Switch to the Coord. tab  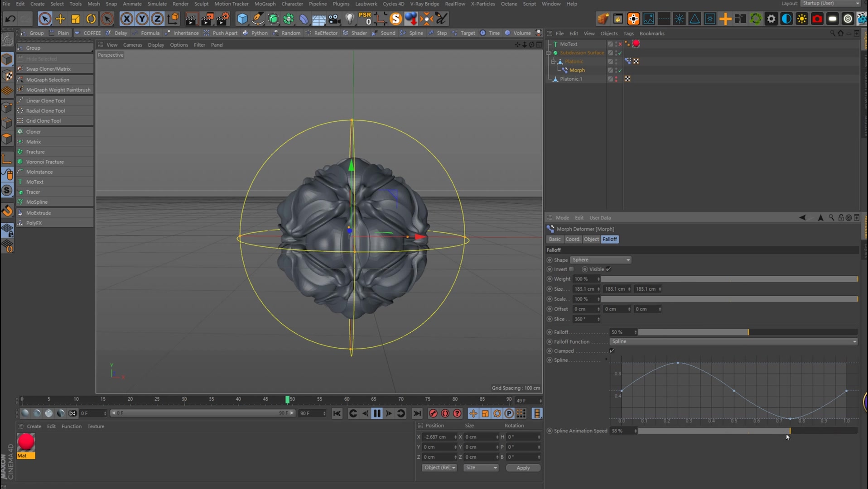(x=573, y=239)
